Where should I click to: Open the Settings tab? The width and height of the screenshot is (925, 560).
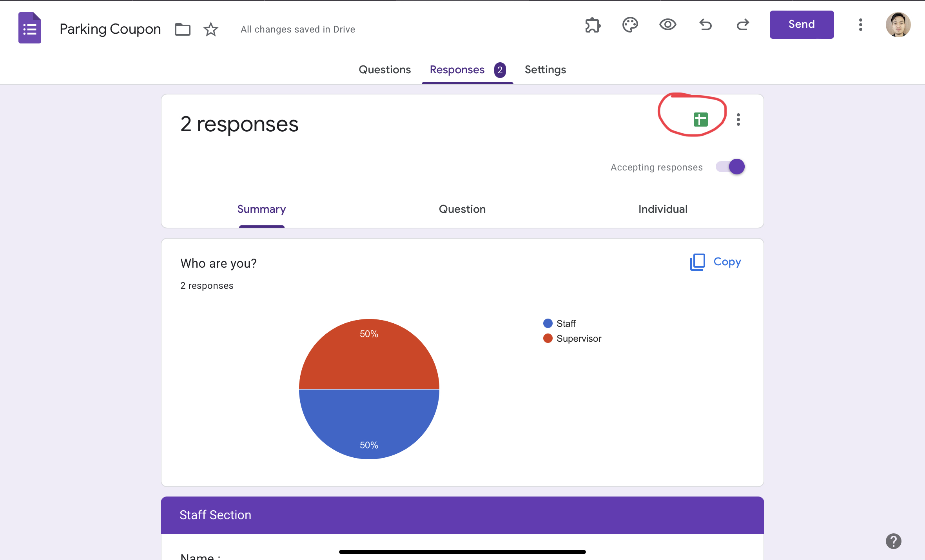[x=545, y=69]
